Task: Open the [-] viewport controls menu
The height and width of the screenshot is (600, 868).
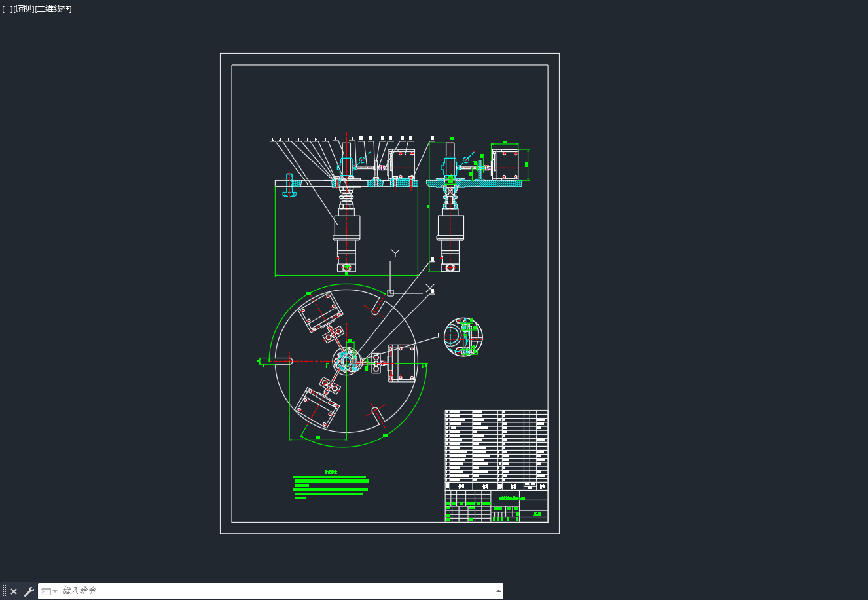Action: [x=7, y=9]
